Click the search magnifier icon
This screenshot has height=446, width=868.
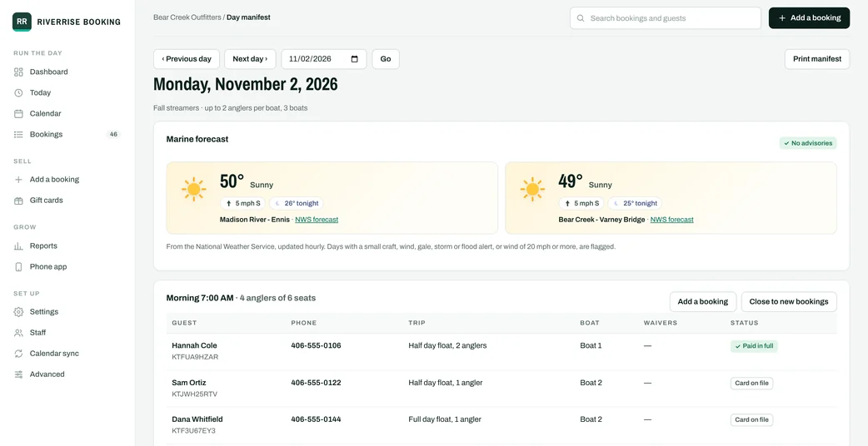581,18
